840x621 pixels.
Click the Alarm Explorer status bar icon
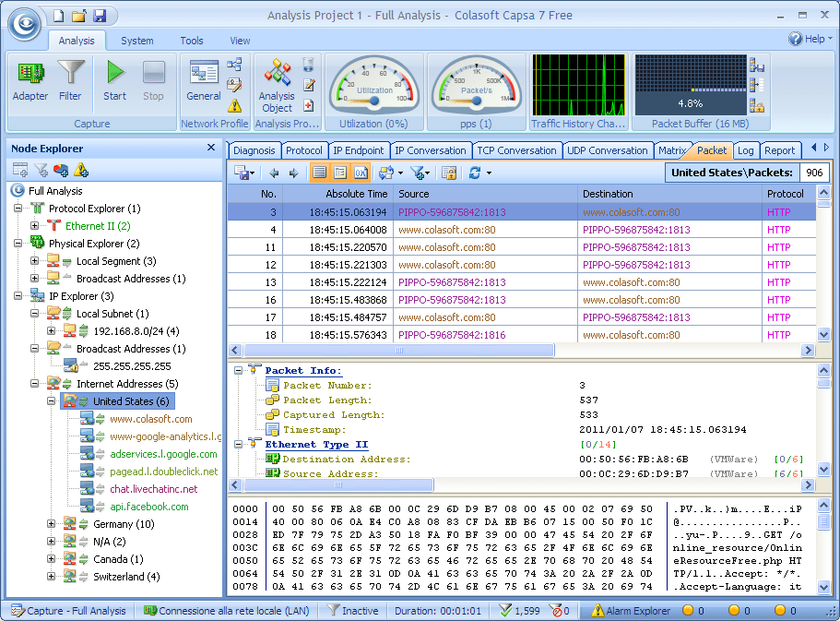pos(597,611)
